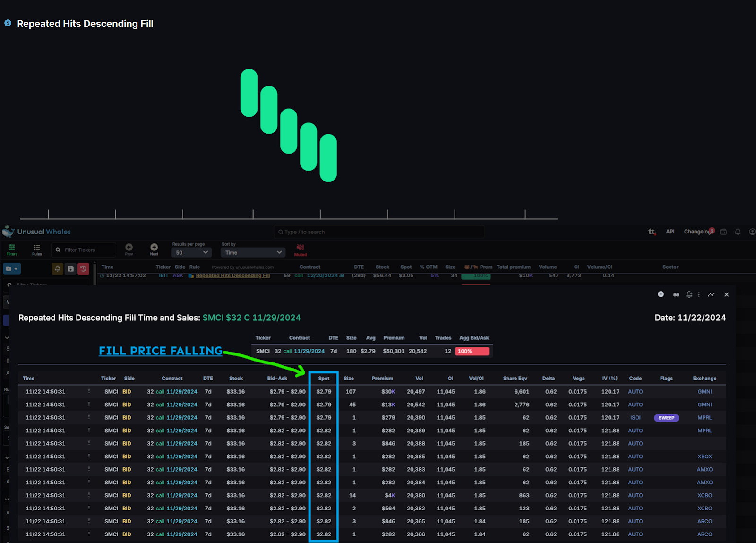This screenshot has width=756, height=543.
Task: Expand the folder dropdown near saved presets
Action: (x=11, y=268)
